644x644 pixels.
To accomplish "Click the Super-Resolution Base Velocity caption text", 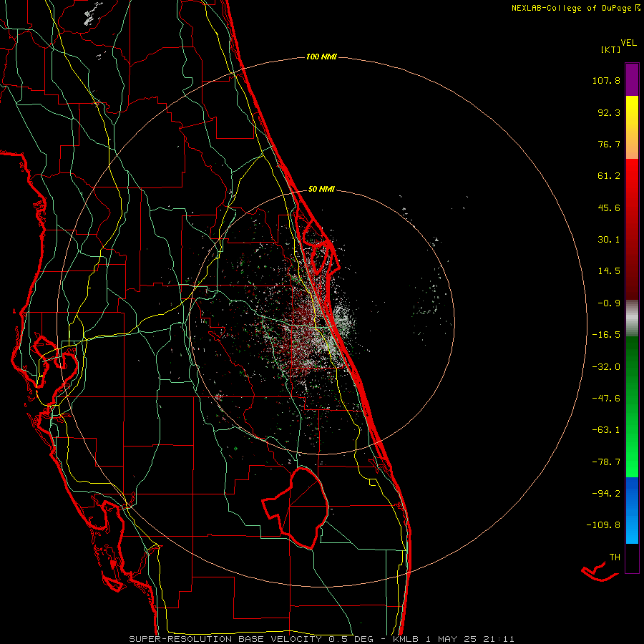I will (225, 639).
